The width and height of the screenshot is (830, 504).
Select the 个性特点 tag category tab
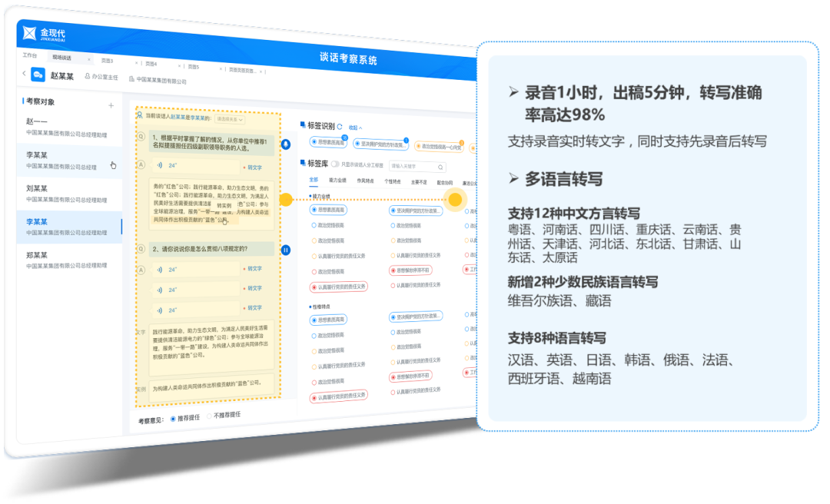[392, 181]
